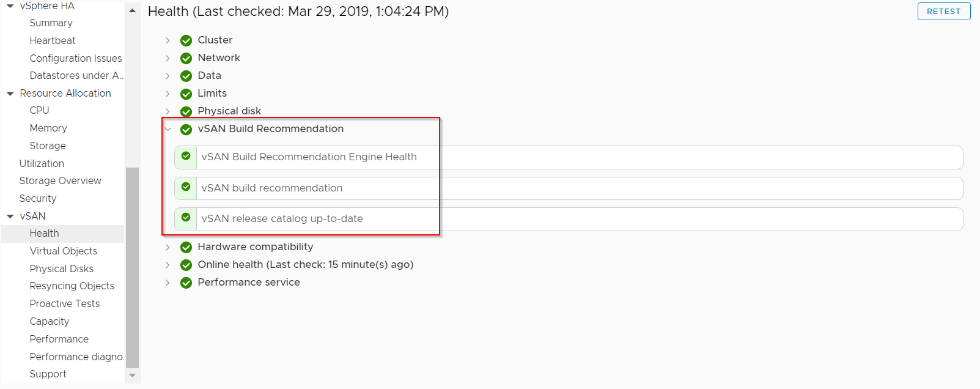This screenshot has height=389, width=980.
Task: Click the check icon for Engine Health row
Action: click(186, 156)
